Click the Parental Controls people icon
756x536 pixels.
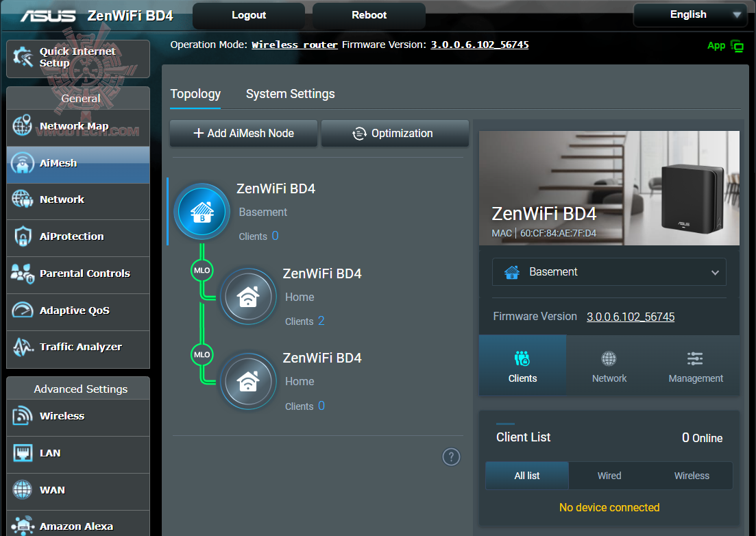point(22,273)
